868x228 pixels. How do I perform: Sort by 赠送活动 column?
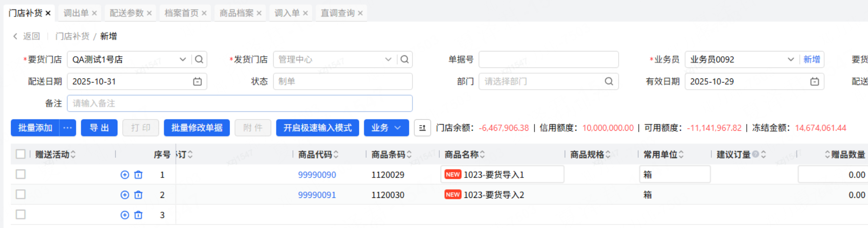click(x=73, y=154)
